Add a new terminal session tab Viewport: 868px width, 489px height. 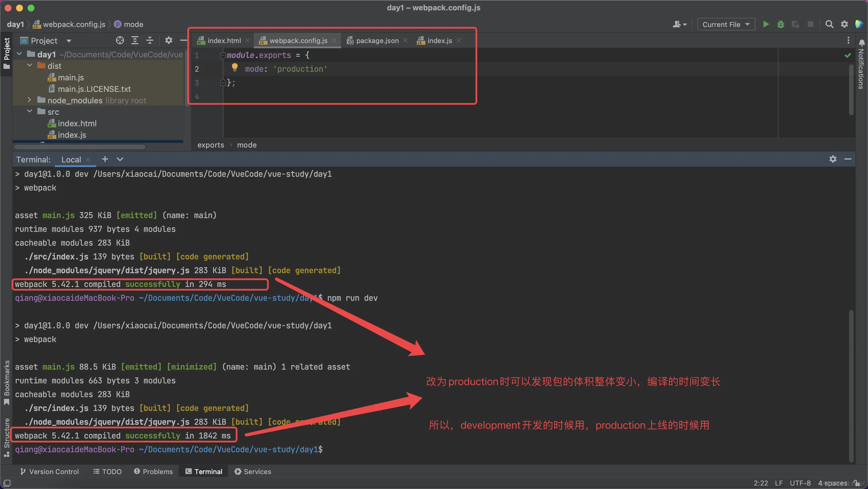pyautogui.click(x=105, y=159)
